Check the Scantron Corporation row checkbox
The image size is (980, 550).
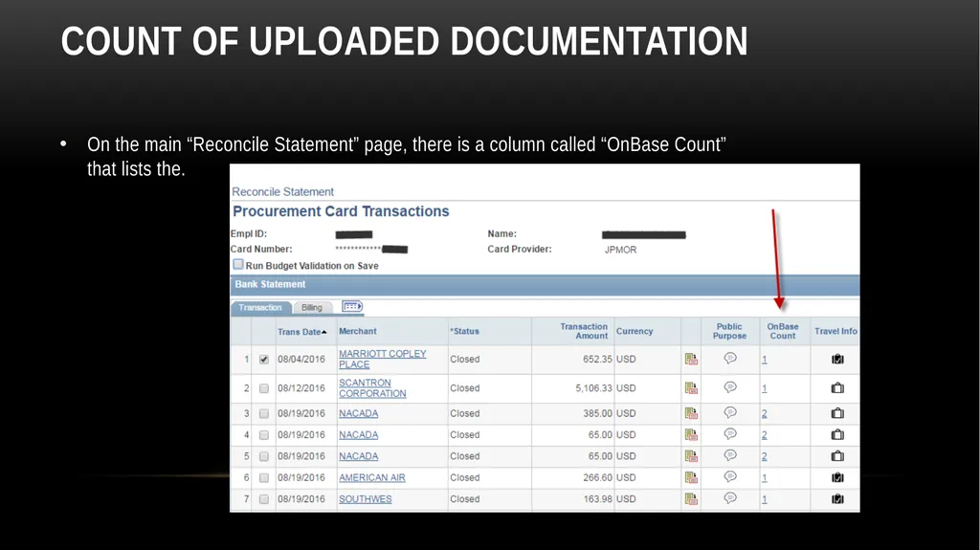coord(264,388)
